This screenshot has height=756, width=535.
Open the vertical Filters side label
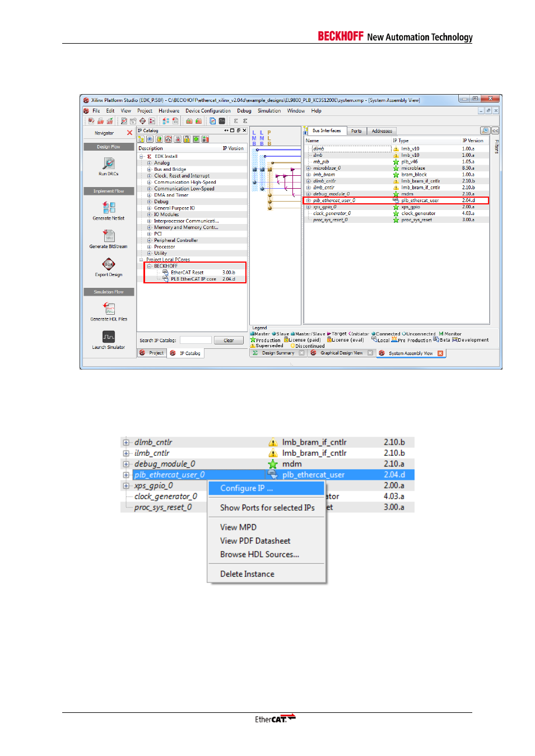(x=497, y=147)
